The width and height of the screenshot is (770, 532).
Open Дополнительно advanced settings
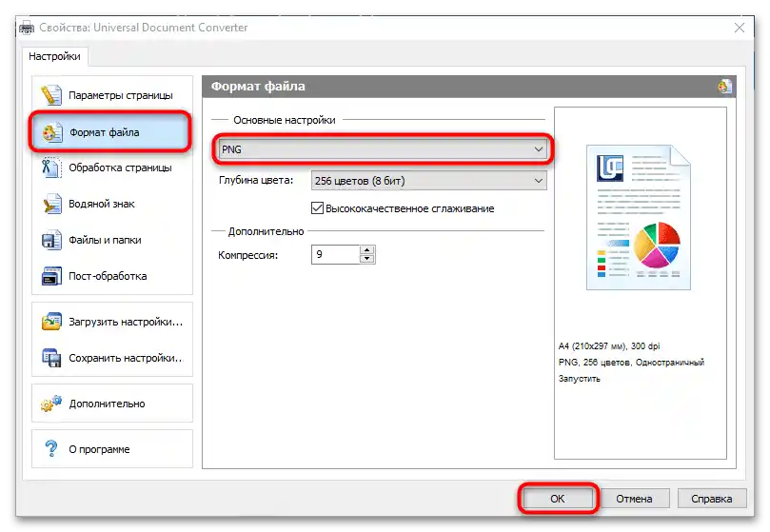112,404
